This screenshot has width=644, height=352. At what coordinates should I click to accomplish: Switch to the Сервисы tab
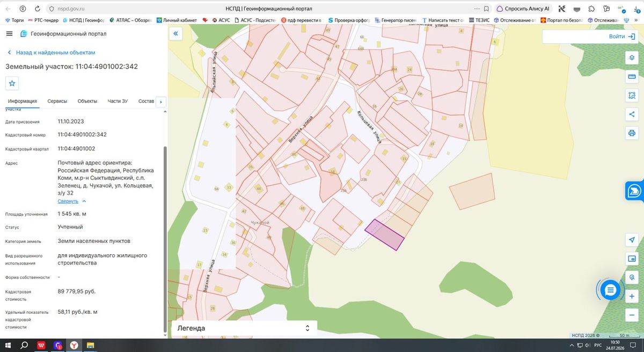(57, 101)
